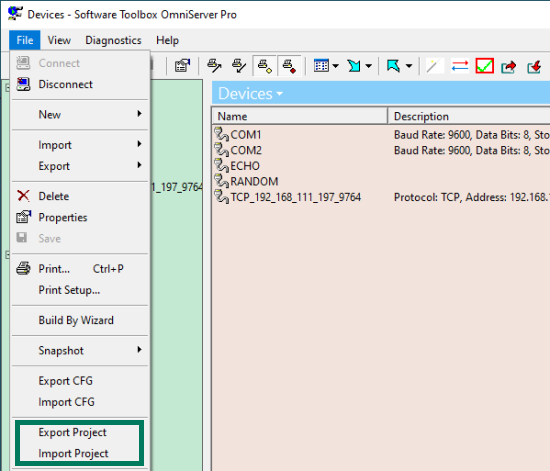Image resolution: width=550 pixels, height=471 pixels.
Task: Click the red and blue opposing arrows icon
Action: click(460, 66)
